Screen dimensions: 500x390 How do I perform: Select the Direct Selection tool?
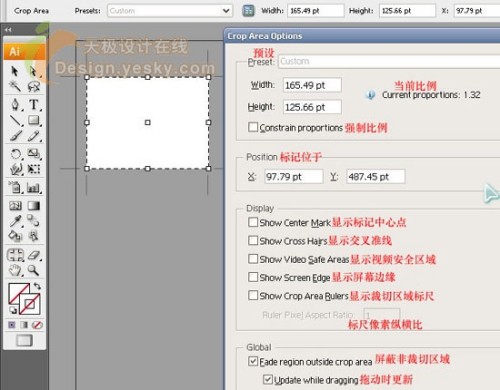(34, 71)
